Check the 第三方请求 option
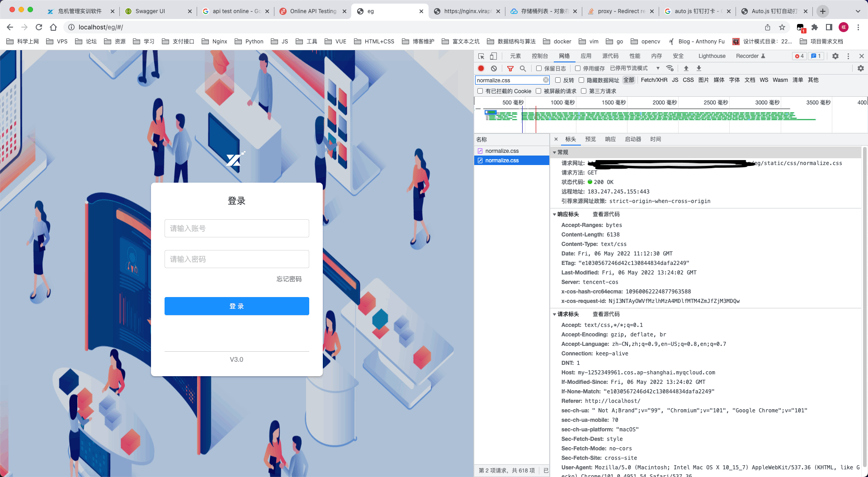Image resolution: width=868 pixels, height=477 pixels. (x=584, y=91)
